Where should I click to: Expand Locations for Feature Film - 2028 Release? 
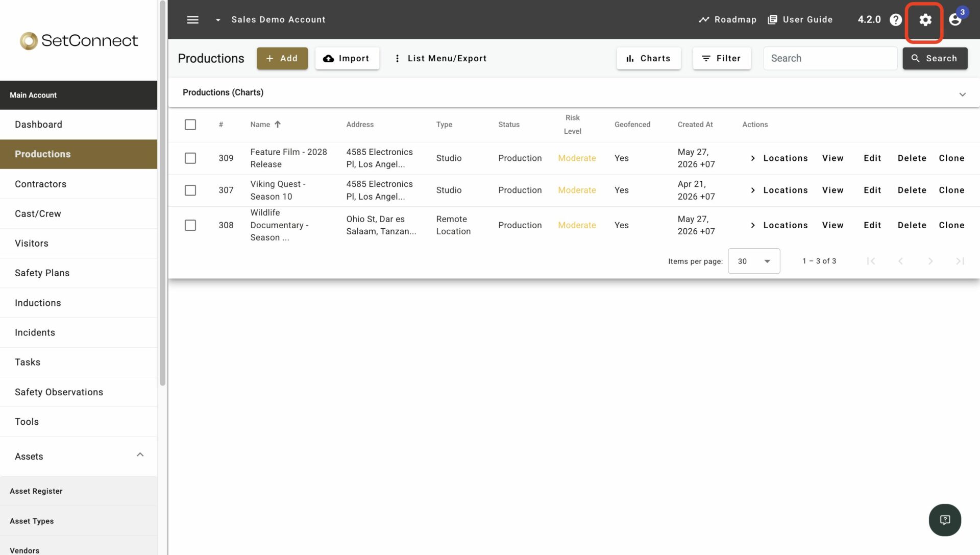click(779, 158)
